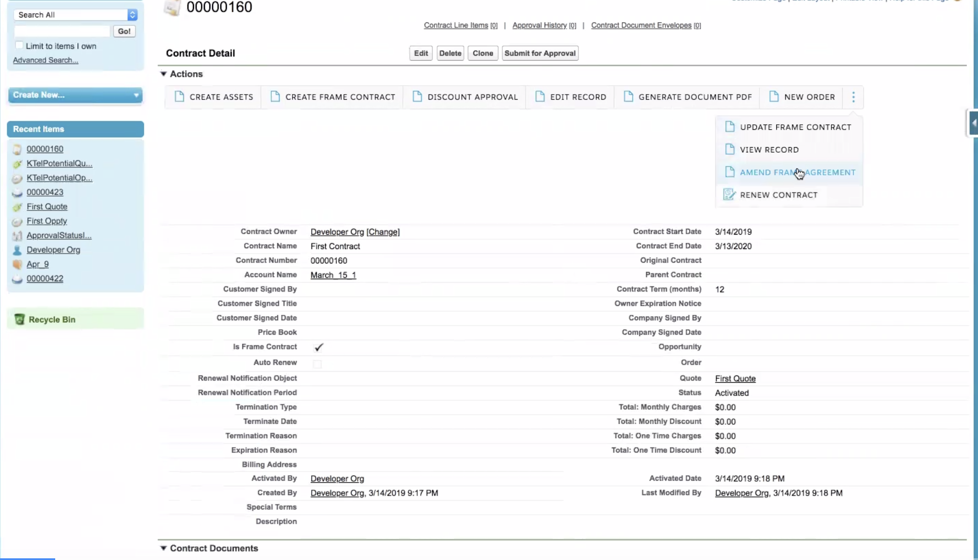Check the Limit to items I own box
The image size is (978, 560).
point(19,45)
